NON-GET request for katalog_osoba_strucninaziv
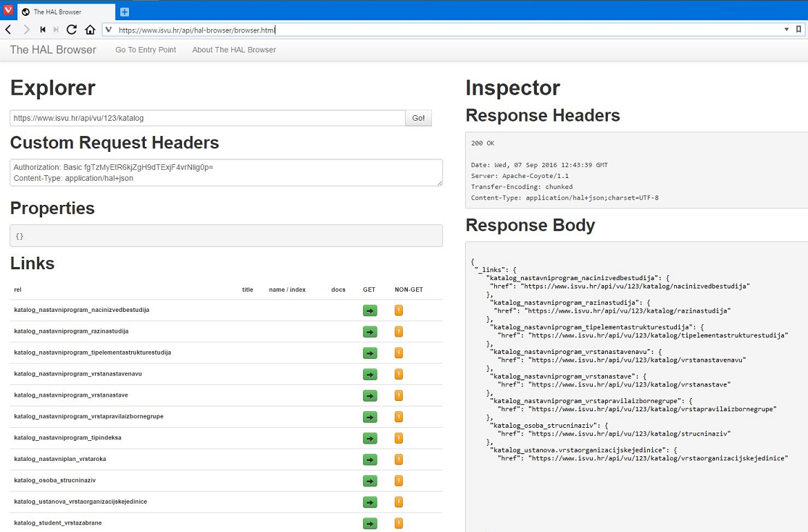The image size is (808, 532). pos(398,481)
